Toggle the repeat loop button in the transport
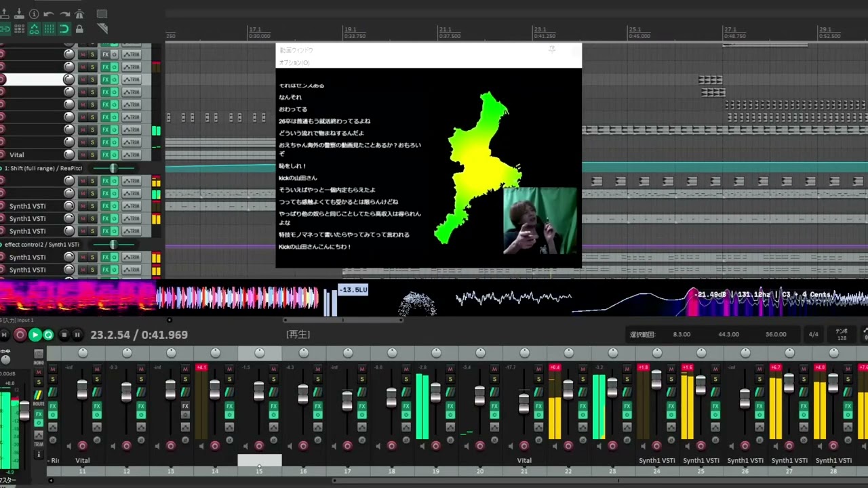Image resolution: width=868 pixels, height=488 pixels. (x=48, y=335)
